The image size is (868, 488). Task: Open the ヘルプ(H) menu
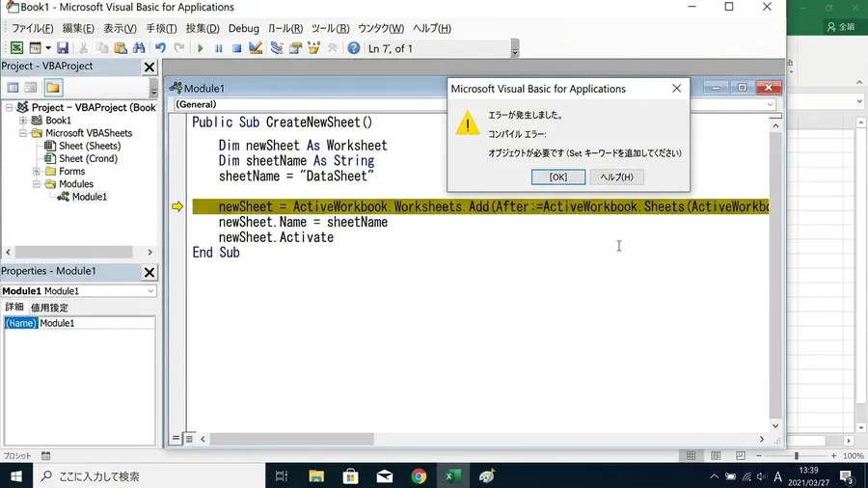[x=432, y=28]
